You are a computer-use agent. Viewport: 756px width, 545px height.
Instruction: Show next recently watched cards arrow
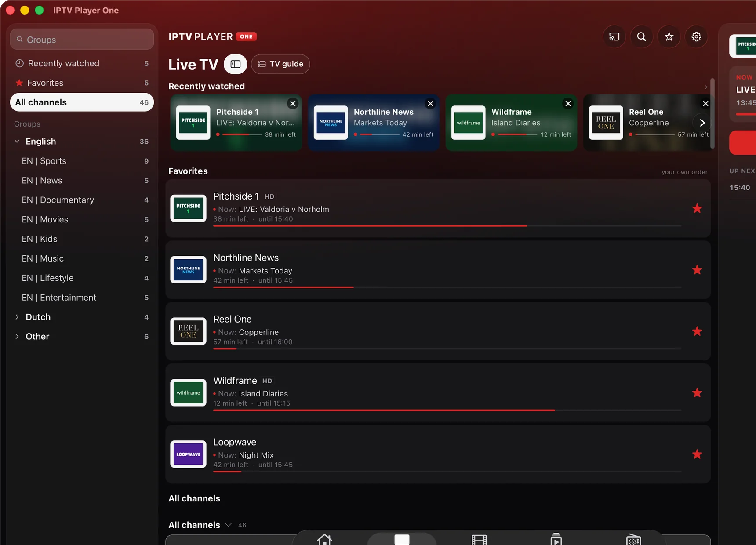[702, 123]
